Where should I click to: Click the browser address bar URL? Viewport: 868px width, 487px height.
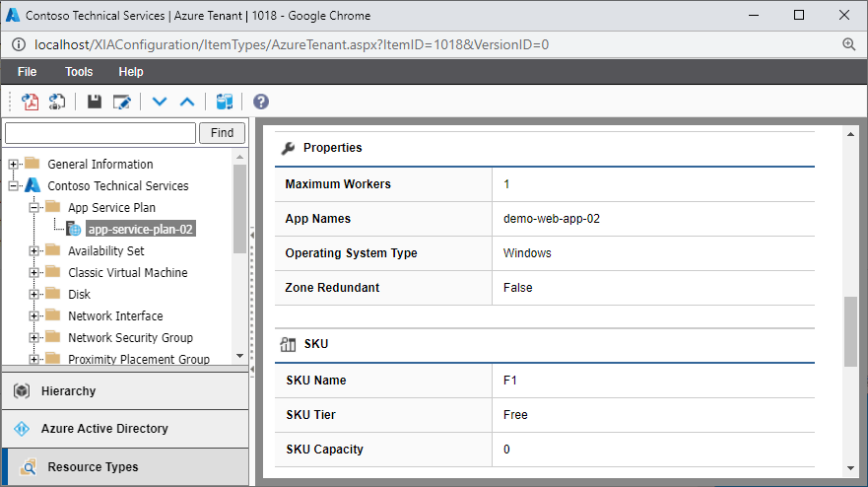point(292,44)
